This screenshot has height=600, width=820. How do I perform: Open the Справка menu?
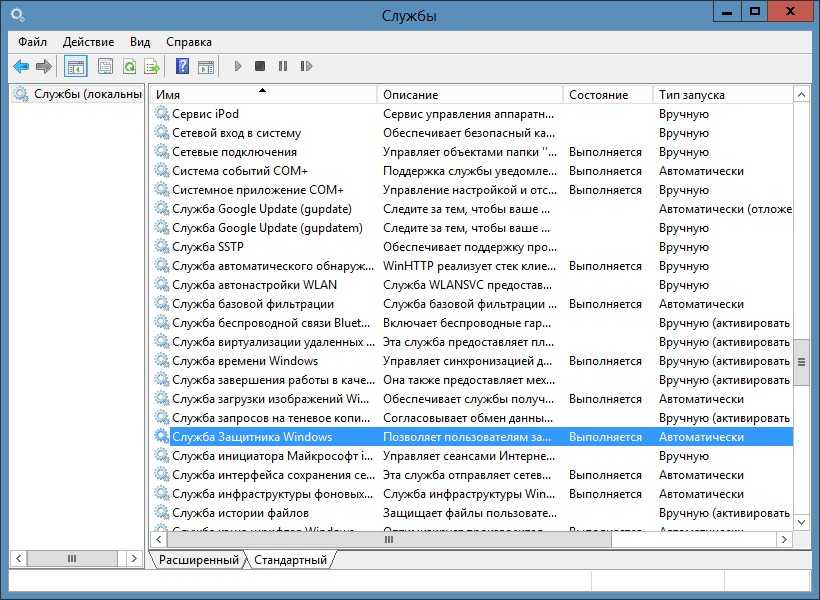[188, 42]
